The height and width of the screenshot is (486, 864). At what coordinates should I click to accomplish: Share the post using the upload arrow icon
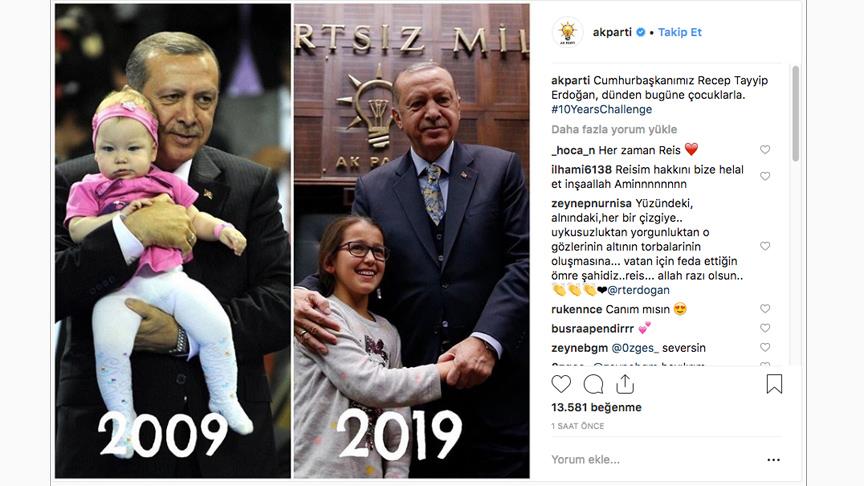point(625,384)
